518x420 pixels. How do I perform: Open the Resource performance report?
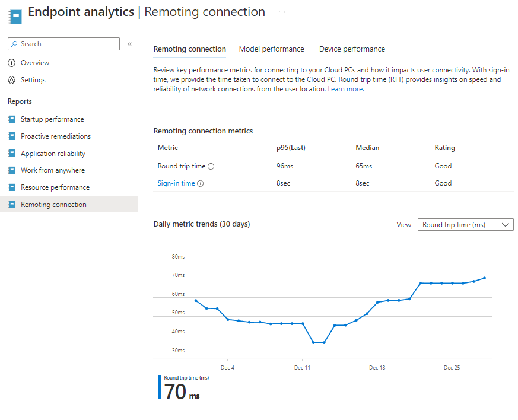[x=55, y=187]
